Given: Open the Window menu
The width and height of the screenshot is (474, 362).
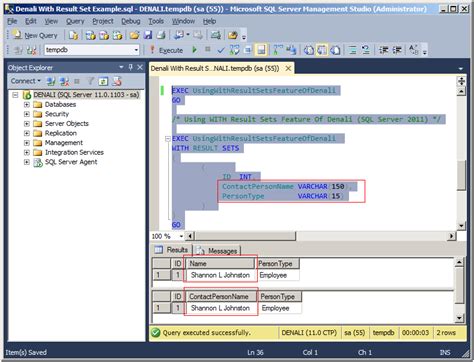Looking at the screenshot, I should (183, 21).
